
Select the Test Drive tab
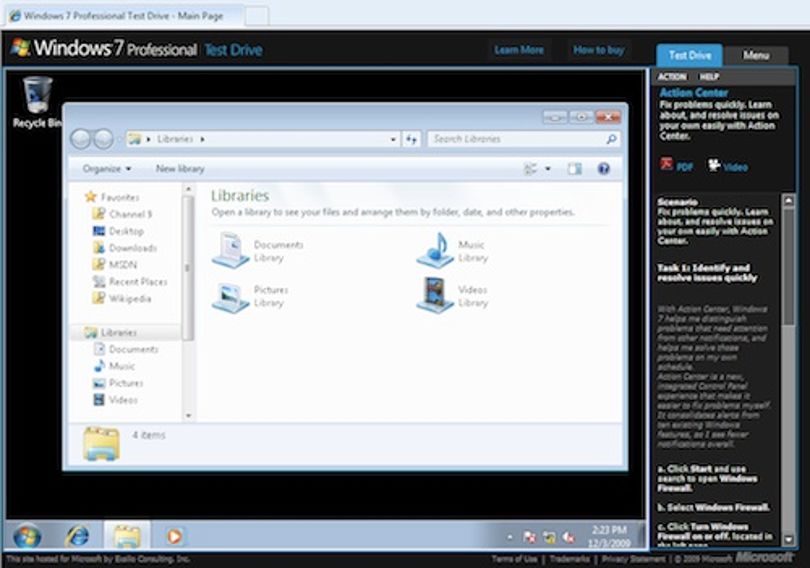[x=690, y=55]
